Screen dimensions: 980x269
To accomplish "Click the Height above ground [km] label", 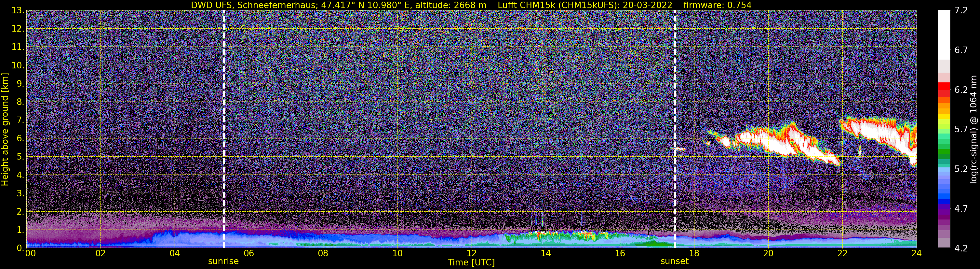I will [x=5, y=129].
